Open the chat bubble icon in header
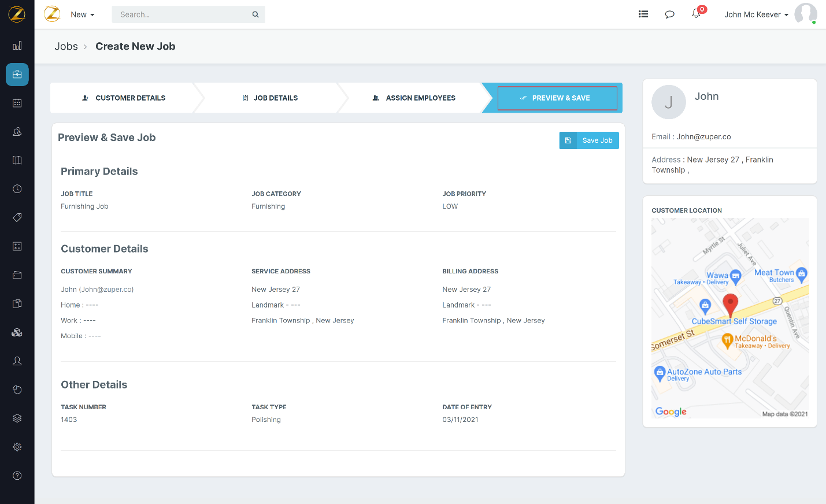This screenshot has height=504, width=826. (669, 14)
